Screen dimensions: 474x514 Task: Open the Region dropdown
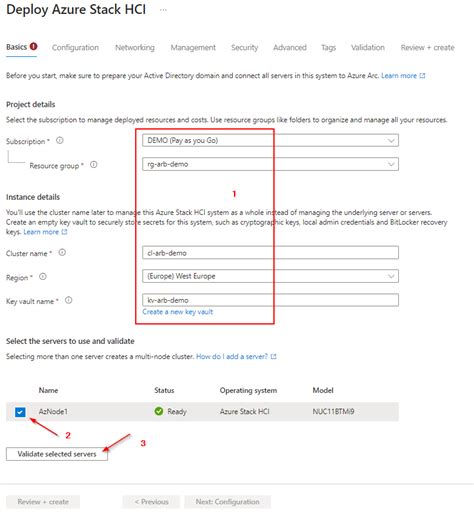[x=270, y=276]
